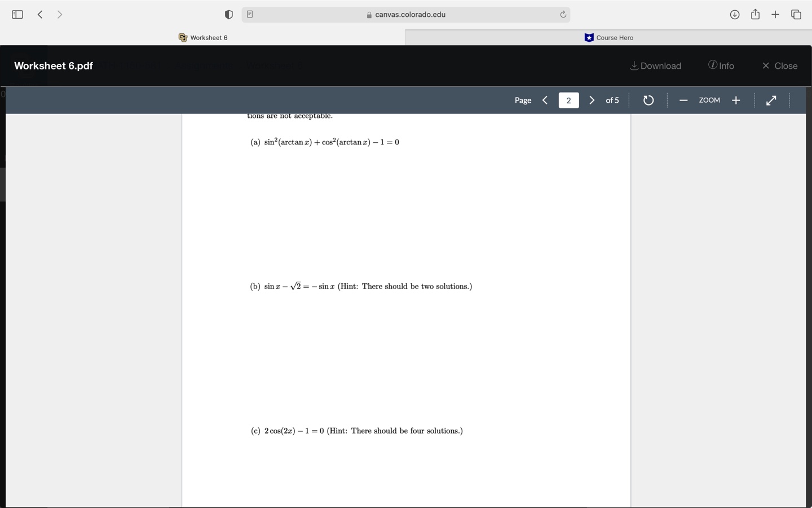Zoom in on the PDF

coord(735,100)
